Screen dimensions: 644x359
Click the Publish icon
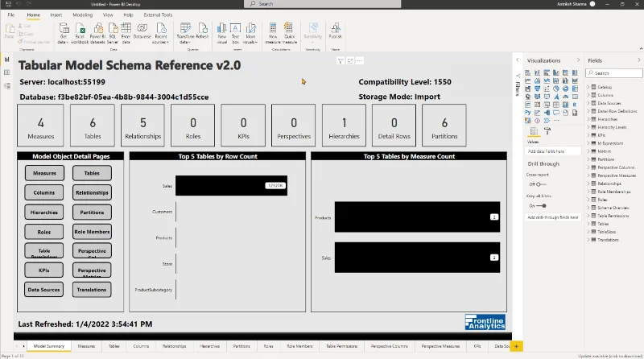point(335,29)
